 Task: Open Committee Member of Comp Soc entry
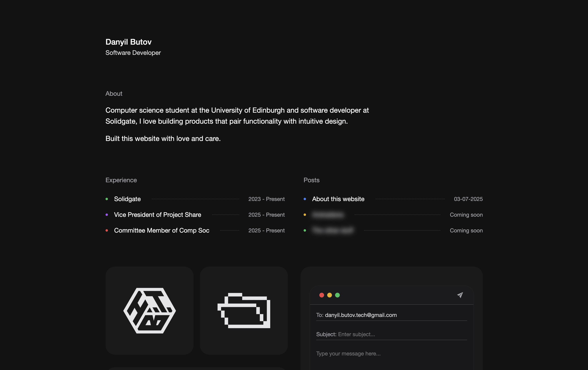coord(161,230)
